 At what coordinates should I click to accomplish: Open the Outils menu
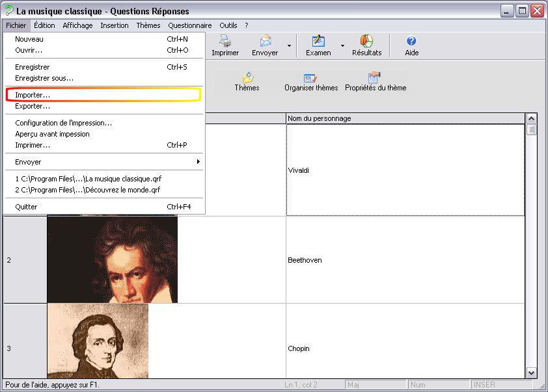pyautogui.click(x=228, y=25)
